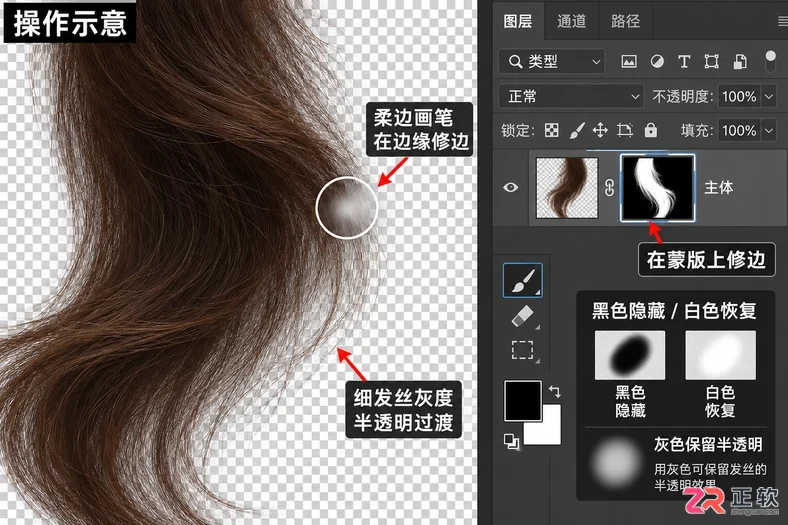Select the Eraser tool
Image resolution: width=788 pixels, height=525 pixels.
[x=523, y=317]
